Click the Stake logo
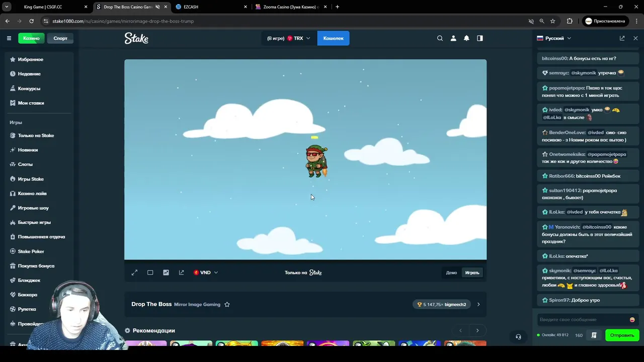The width and height of the screenshot is (644, 362). (136, 38)
